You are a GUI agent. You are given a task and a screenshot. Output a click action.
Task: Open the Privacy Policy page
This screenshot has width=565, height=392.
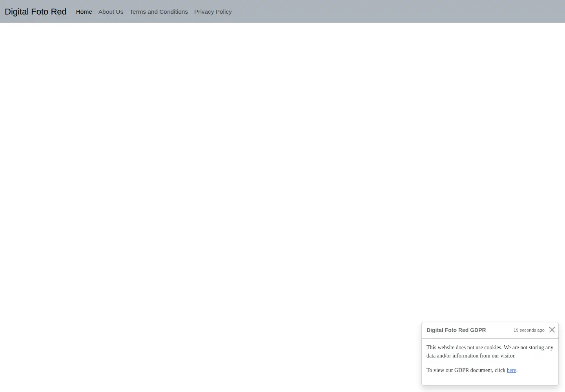(213, 12)
